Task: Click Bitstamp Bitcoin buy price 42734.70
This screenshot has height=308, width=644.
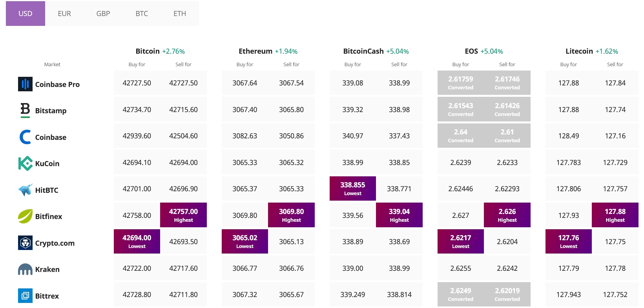Action: point(137,110)
